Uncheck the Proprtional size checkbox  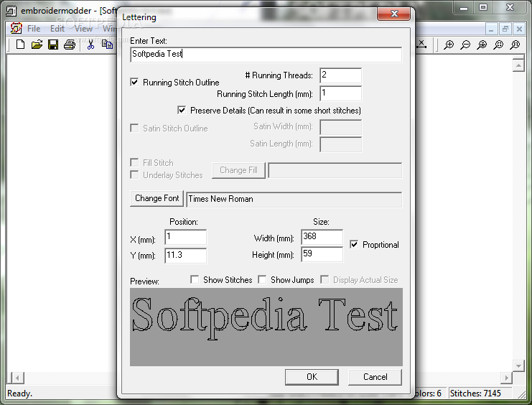tap(354, 244)
